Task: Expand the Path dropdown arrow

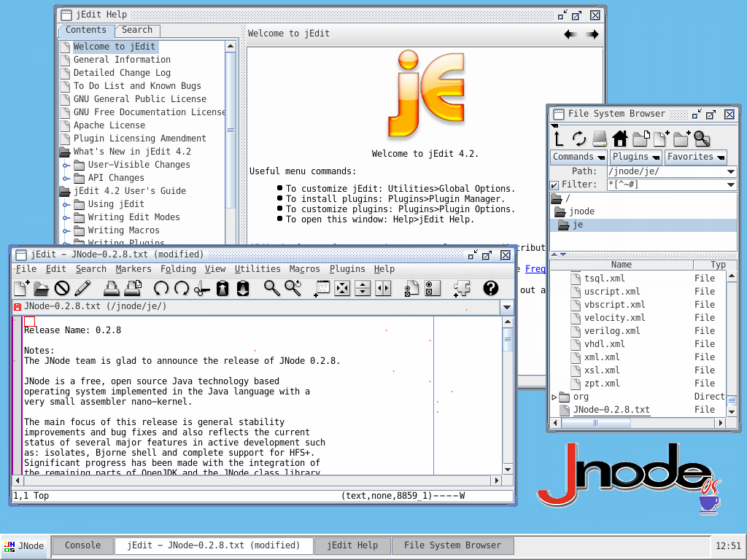Action: (732, 171)
